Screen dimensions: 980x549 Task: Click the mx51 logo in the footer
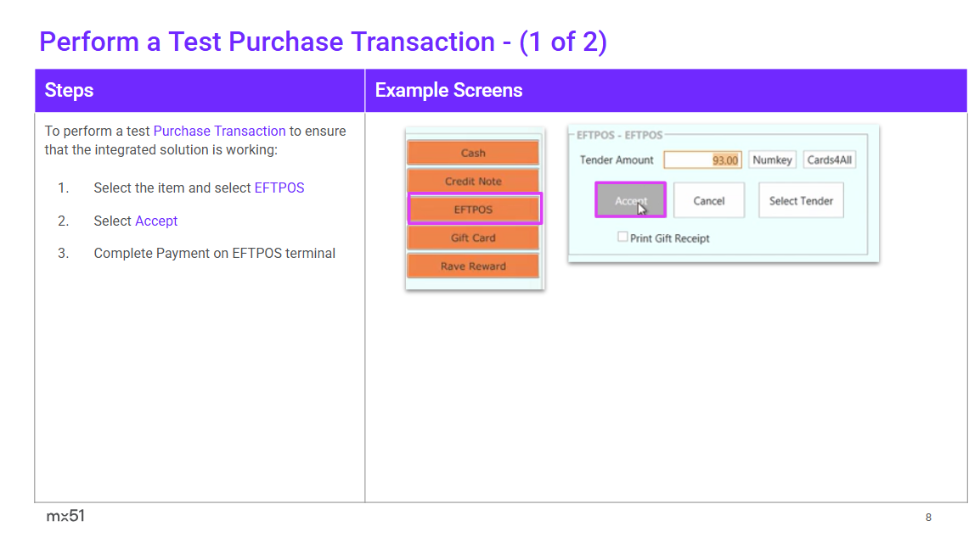point(65,516)
